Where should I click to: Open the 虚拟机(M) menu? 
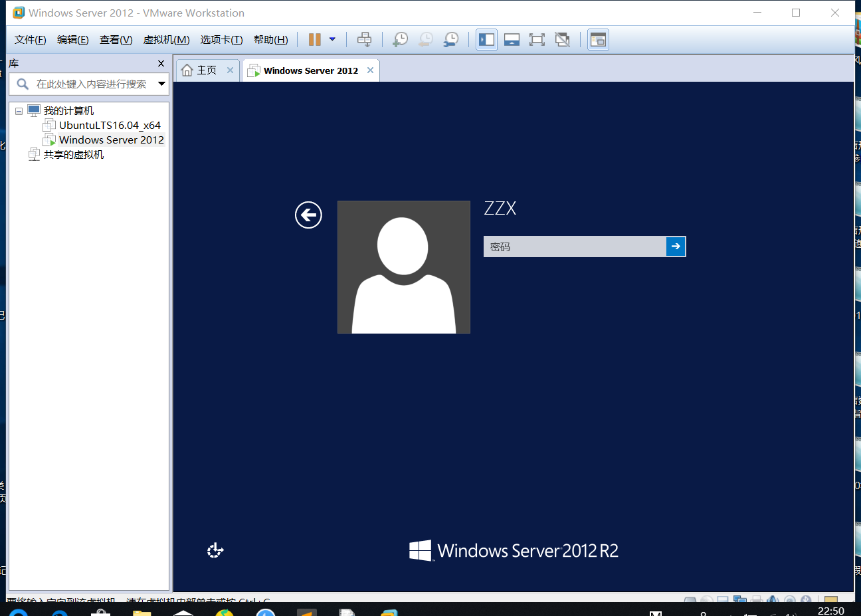pyautogui.click(x=165, y=39)
